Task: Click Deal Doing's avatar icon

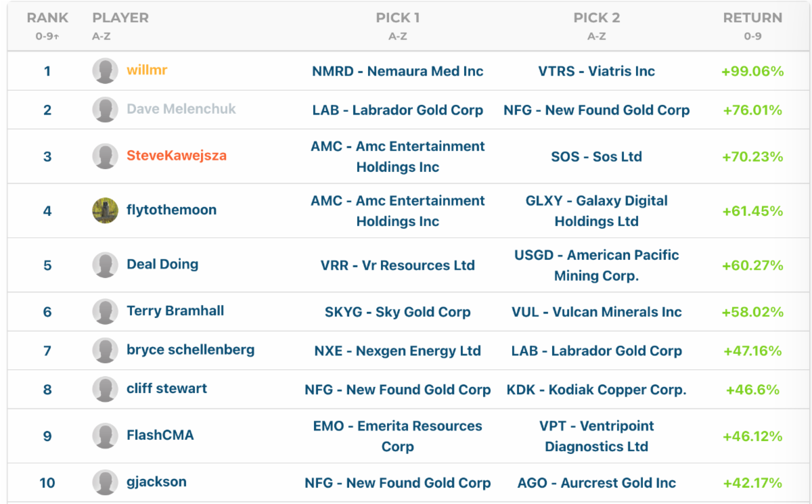Action: (105, 265)
